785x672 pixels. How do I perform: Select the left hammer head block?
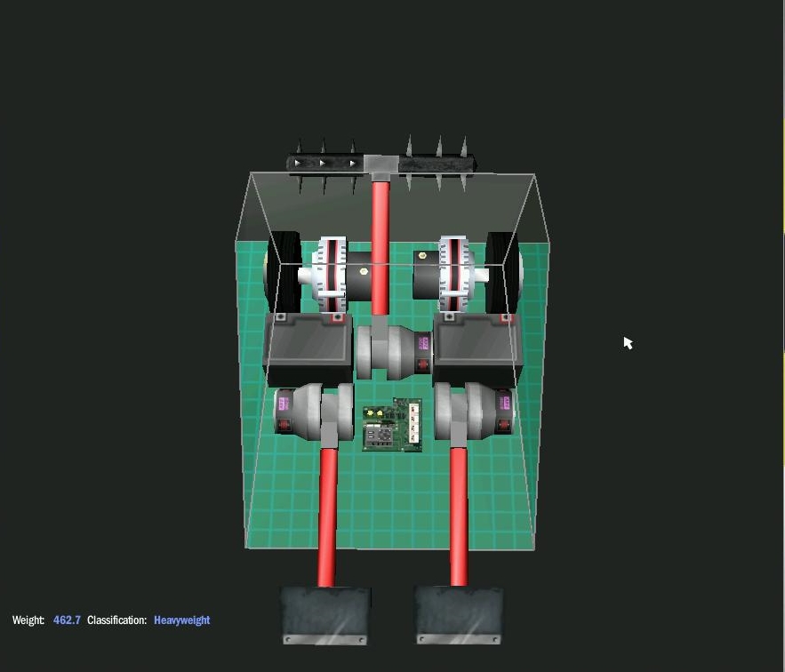[x=325, y=615]
